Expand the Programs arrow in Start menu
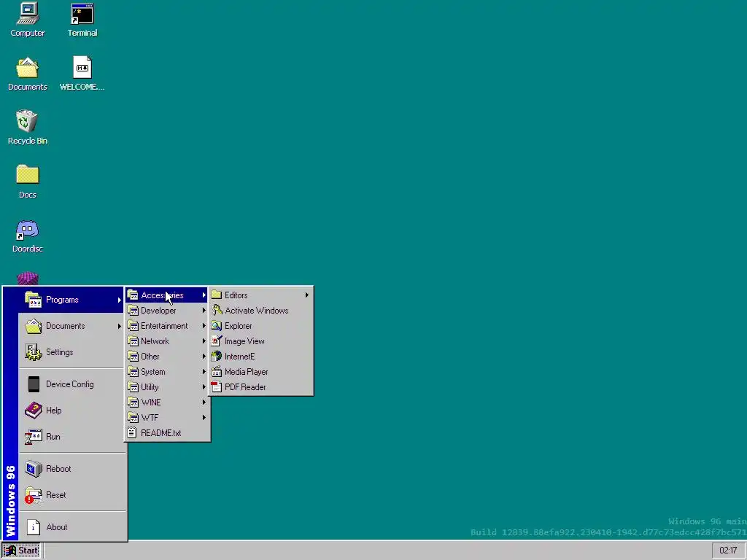 pyautogui.click(x=119, y=300)
